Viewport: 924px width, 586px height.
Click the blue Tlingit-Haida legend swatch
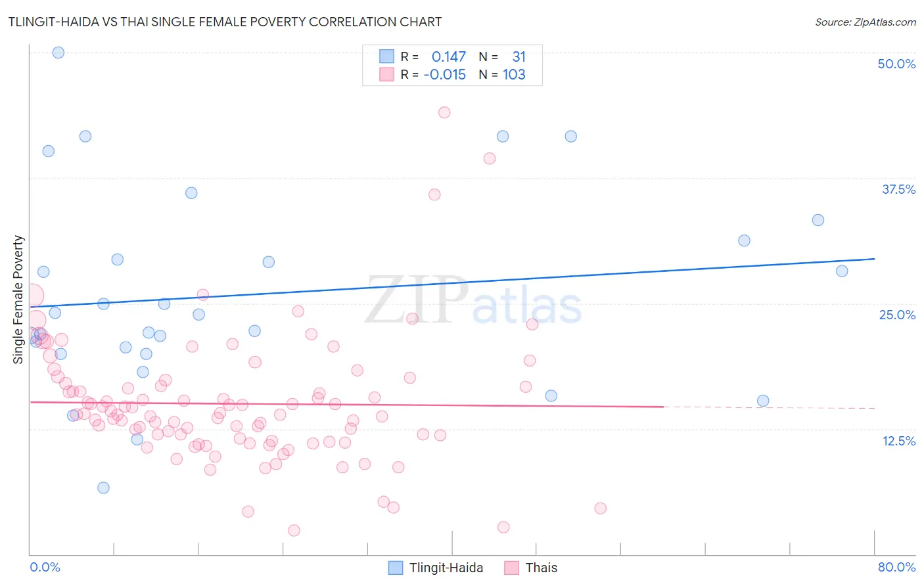396,568
